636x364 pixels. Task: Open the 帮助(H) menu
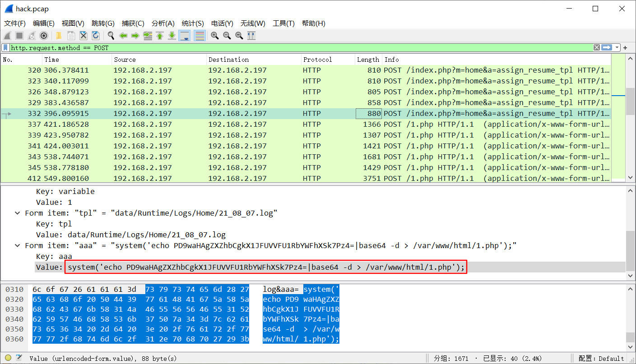tap(314, 23)
